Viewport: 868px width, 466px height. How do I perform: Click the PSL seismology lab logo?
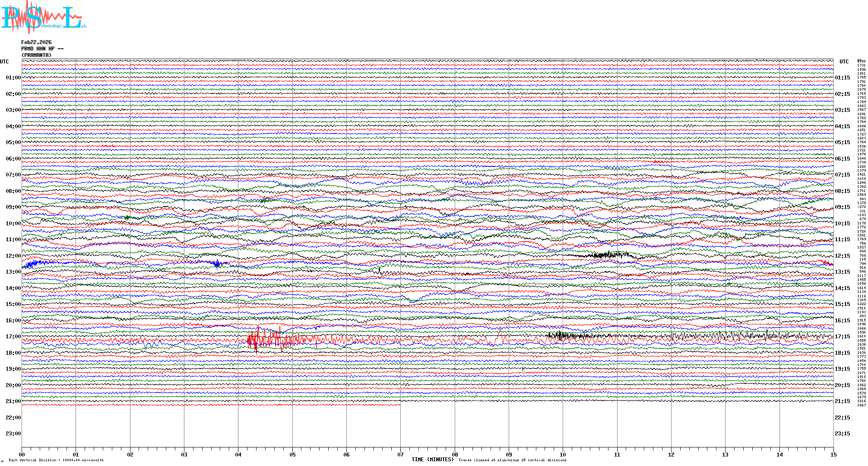(43, 17)
